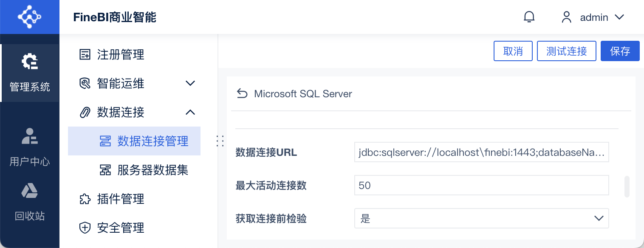The width and height of the screenshot is (644, 248).
Task: Click the 测试连接 button
Action: [567, 51]
